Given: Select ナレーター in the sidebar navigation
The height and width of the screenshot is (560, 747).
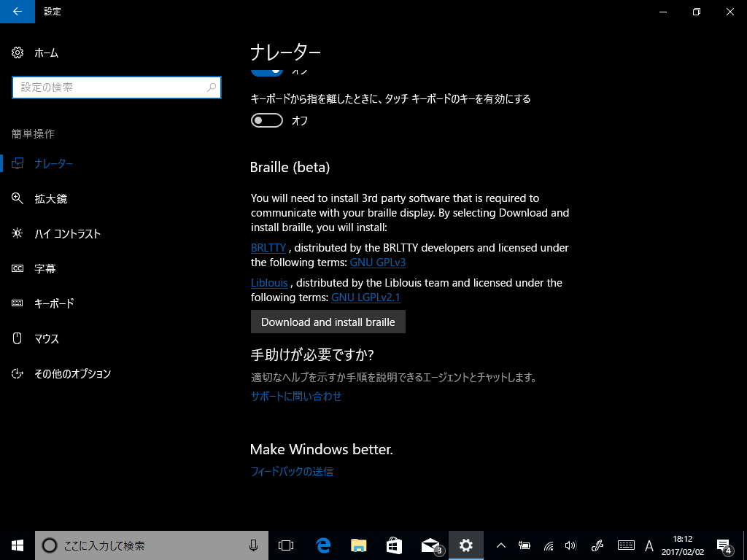Looking at the screenshot, I should pos(55,163).
